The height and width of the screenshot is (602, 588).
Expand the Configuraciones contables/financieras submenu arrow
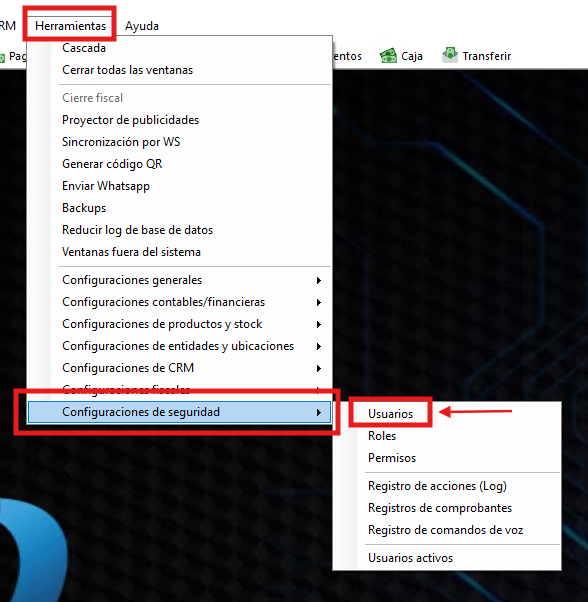319,303
